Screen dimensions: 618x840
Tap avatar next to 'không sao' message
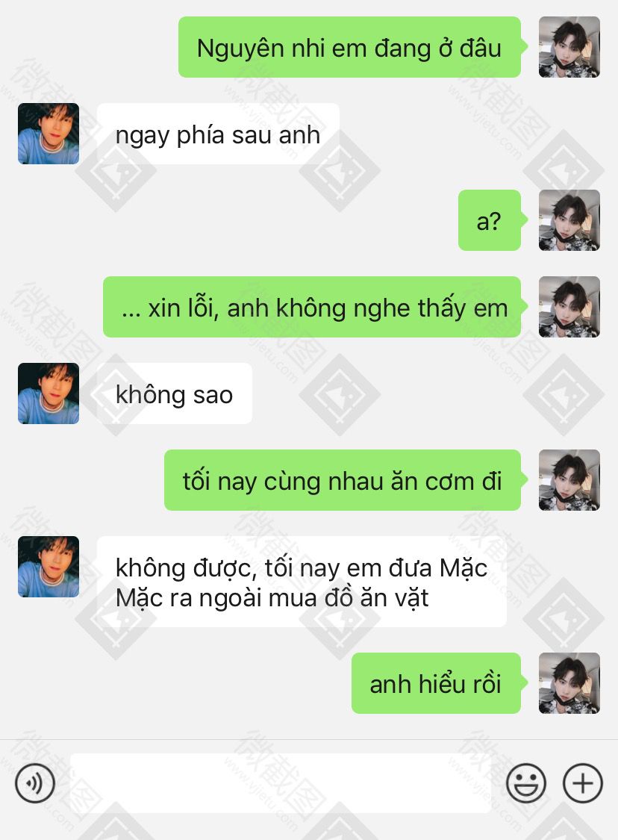click(49, 393)
